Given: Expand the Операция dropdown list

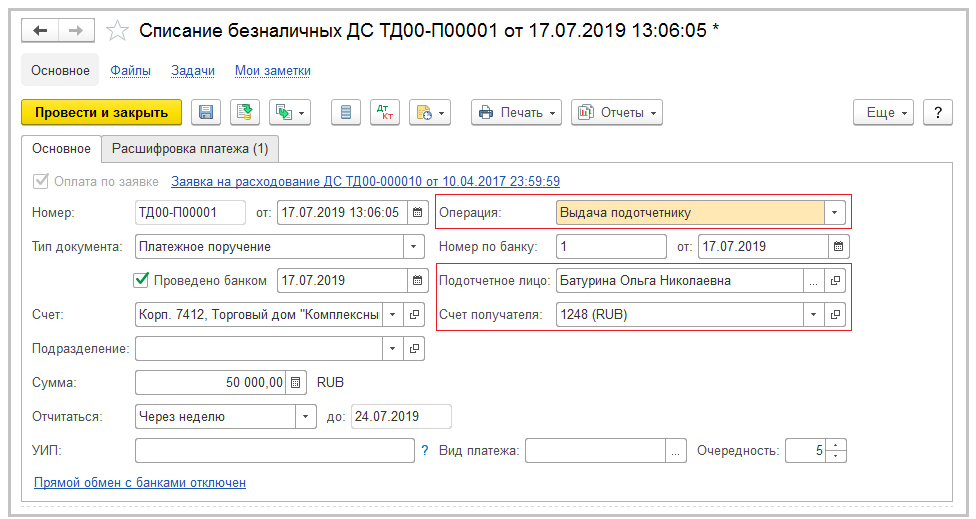Looking at the screenshot, I should (x=835, y=213).
